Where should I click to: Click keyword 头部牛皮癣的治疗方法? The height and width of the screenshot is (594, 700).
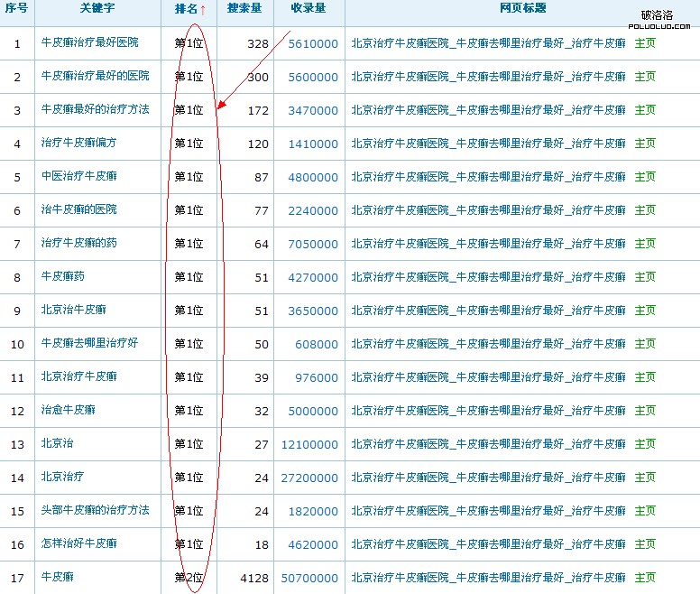pyautogui.click(x=96, y=511)
